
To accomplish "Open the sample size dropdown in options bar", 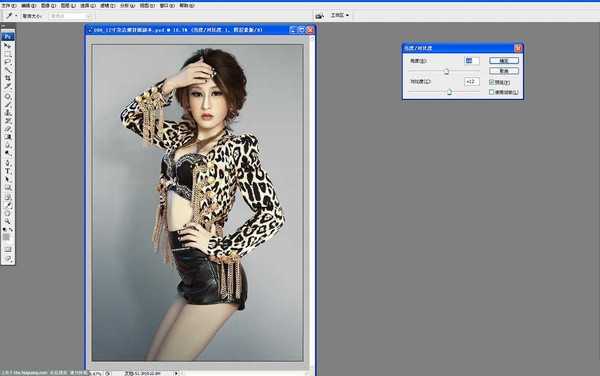I will [x=72, y=16].
